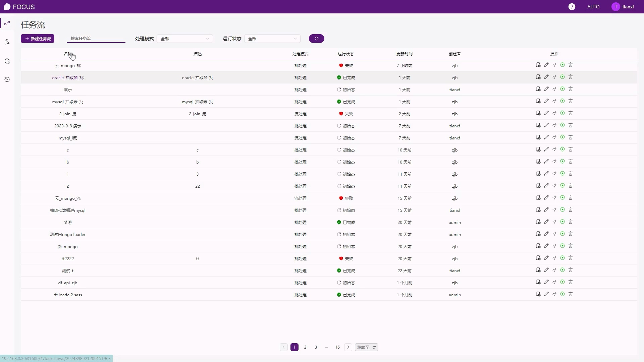Select the current page 1 button
Screen dimensions: 644x362
(x=294, y=347)
